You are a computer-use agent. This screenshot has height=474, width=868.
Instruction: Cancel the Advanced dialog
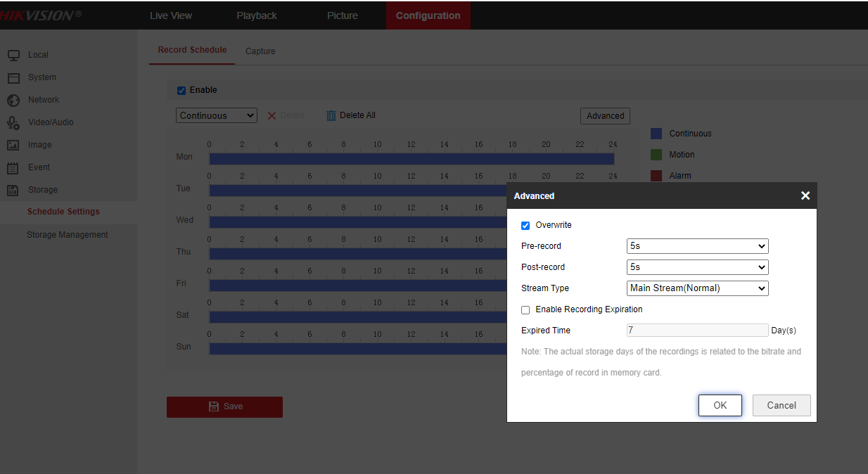coord(781,405)
